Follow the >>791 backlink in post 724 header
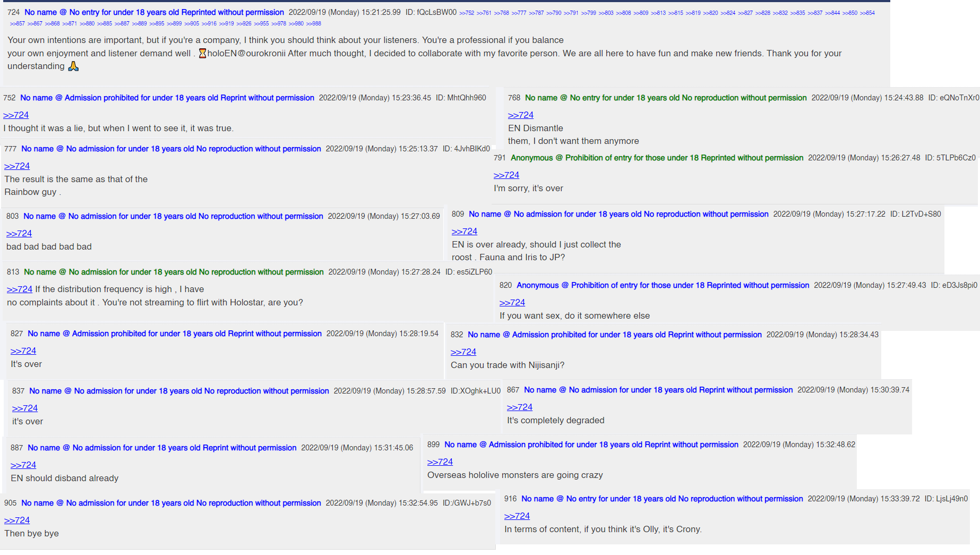 [571, 13]
